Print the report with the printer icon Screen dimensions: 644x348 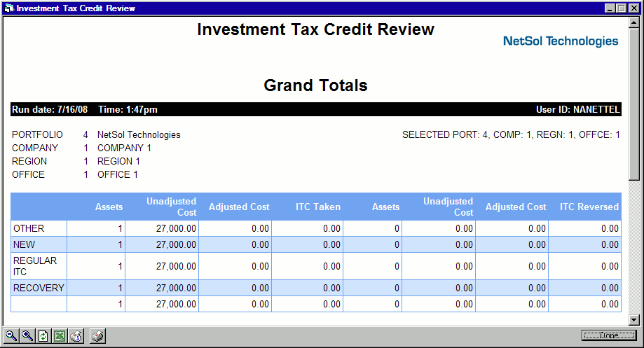click(97, 336)
